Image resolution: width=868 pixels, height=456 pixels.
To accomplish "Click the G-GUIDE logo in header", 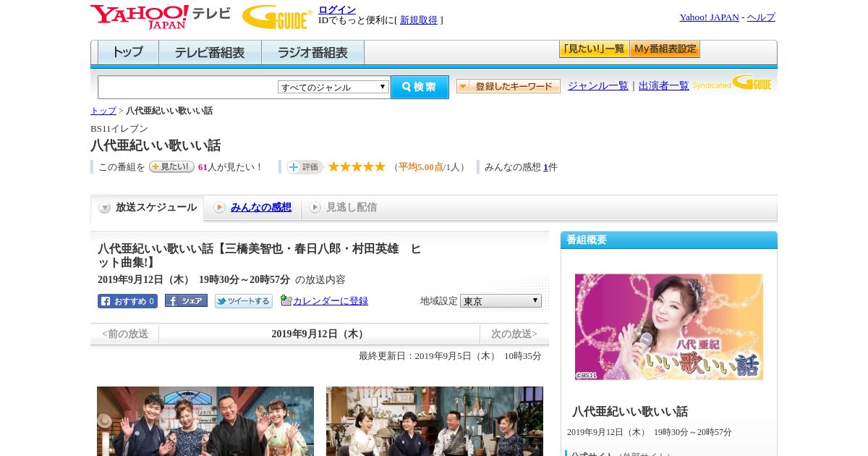I will [277, 17].
